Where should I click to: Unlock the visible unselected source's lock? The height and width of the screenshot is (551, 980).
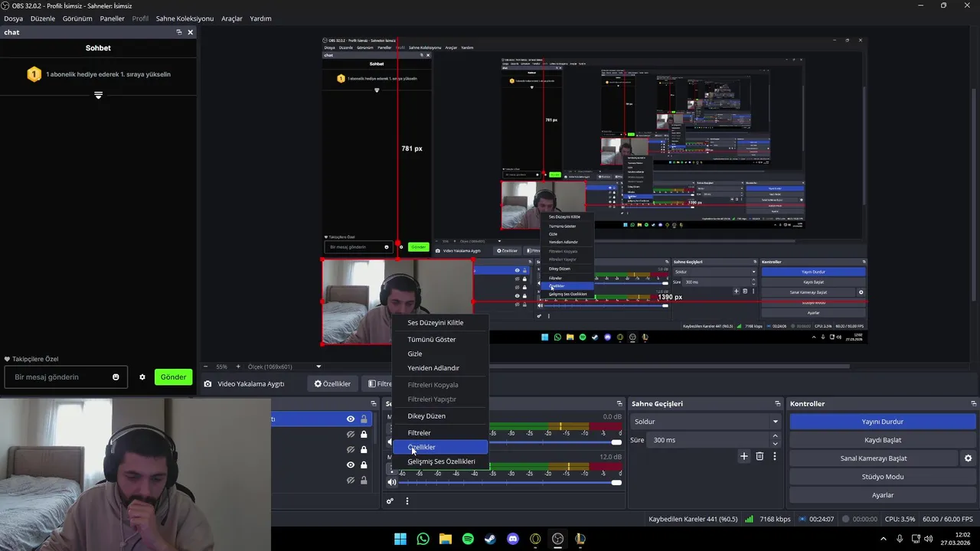pyautogui.click(x=364, y=465)
